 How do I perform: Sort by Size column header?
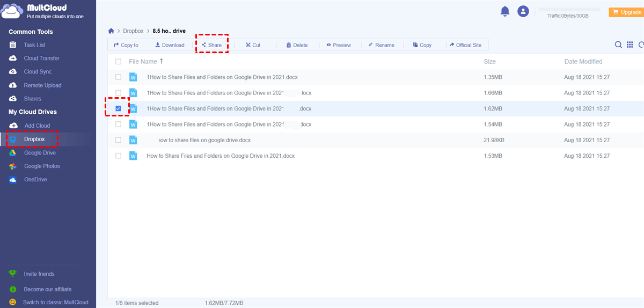pos(489,62)
